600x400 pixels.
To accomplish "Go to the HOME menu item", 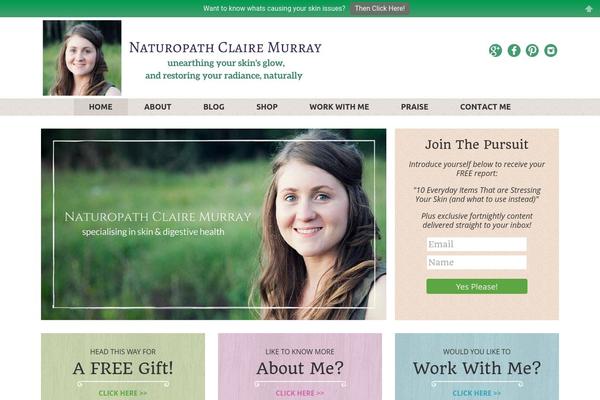I will coord(101,107).
